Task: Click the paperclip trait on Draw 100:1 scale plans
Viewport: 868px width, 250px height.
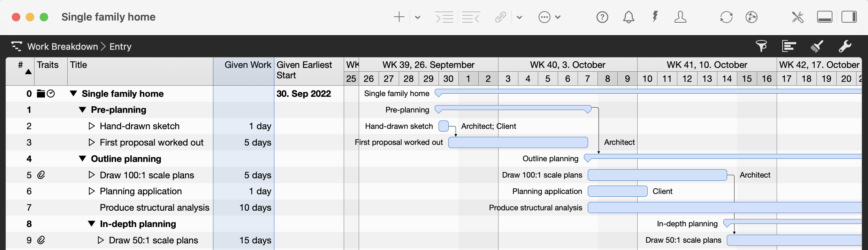Action: 41,175
